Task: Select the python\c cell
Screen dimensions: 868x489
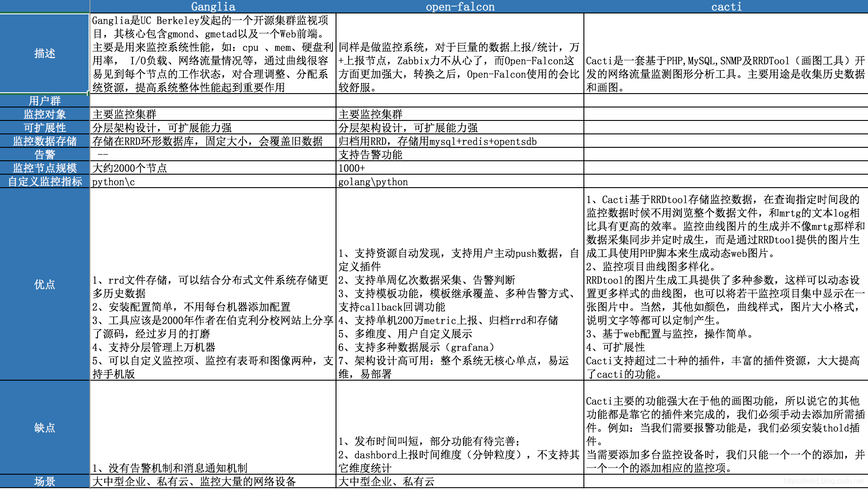Action: (x=213, y=181)
